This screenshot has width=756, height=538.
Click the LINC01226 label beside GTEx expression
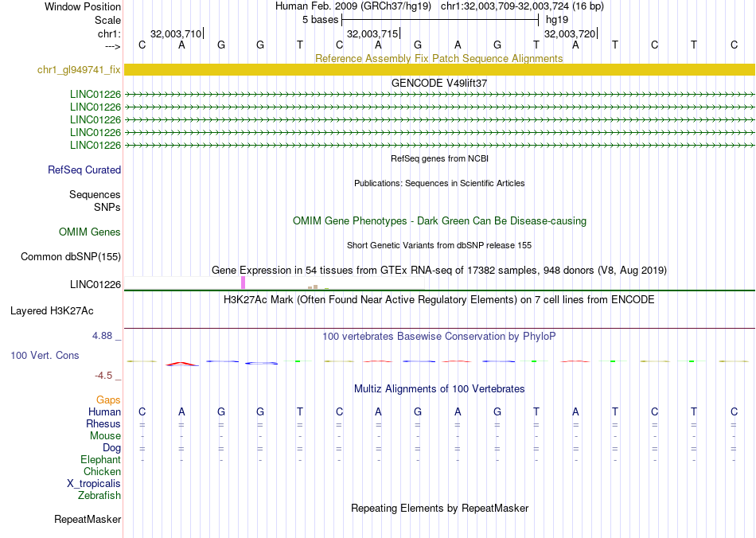point(95,284)
